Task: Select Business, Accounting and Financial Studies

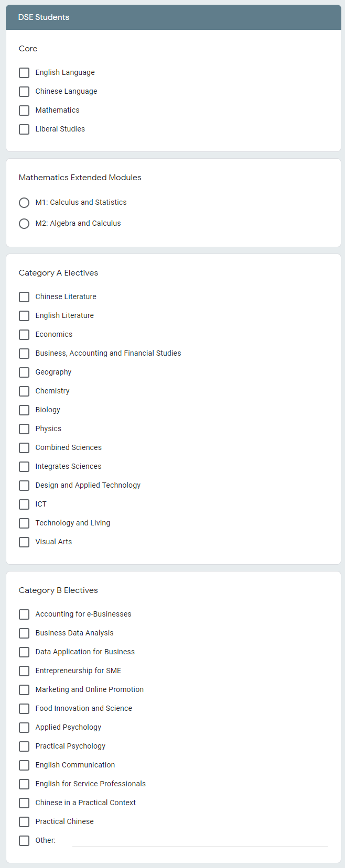Action: [x=24, y=354]
